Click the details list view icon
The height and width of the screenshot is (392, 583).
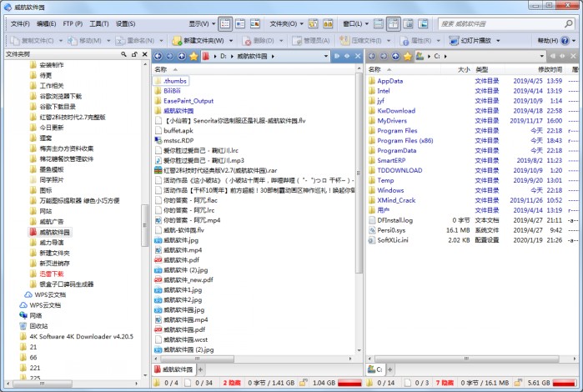pyautogui.click(x=225, y=24)
